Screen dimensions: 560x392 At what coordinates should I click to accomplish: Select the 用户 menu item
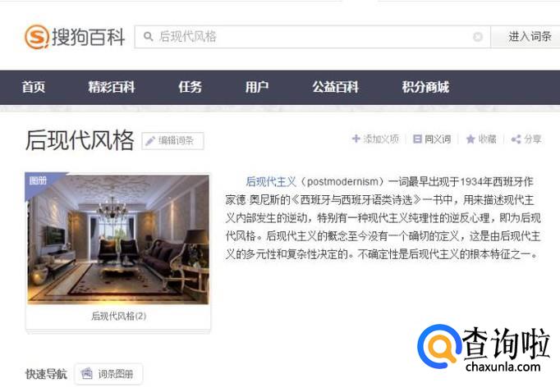click(x=257, y=87)
